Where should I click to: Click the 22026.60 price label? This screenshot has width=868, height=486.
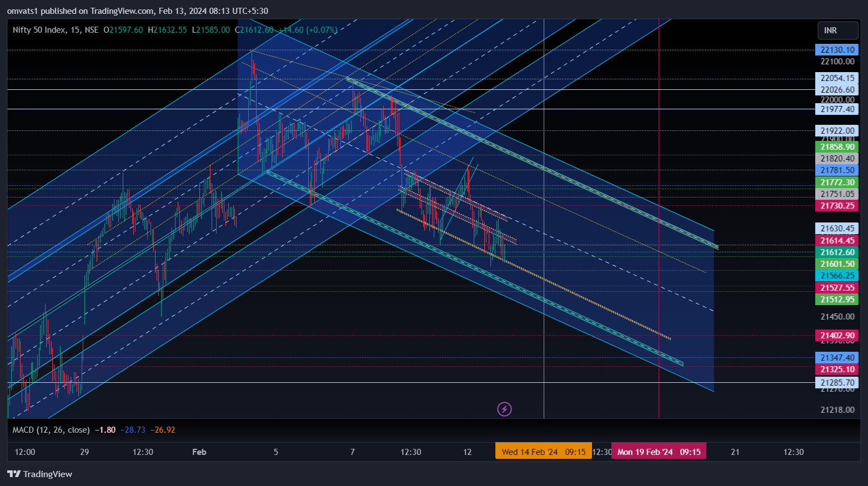pyautogui.click(x=837, y=90)
